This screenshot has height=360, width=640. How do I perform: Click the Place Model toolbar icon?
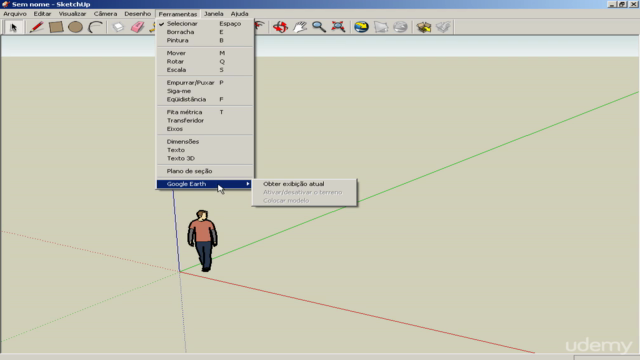click(400, 27)
